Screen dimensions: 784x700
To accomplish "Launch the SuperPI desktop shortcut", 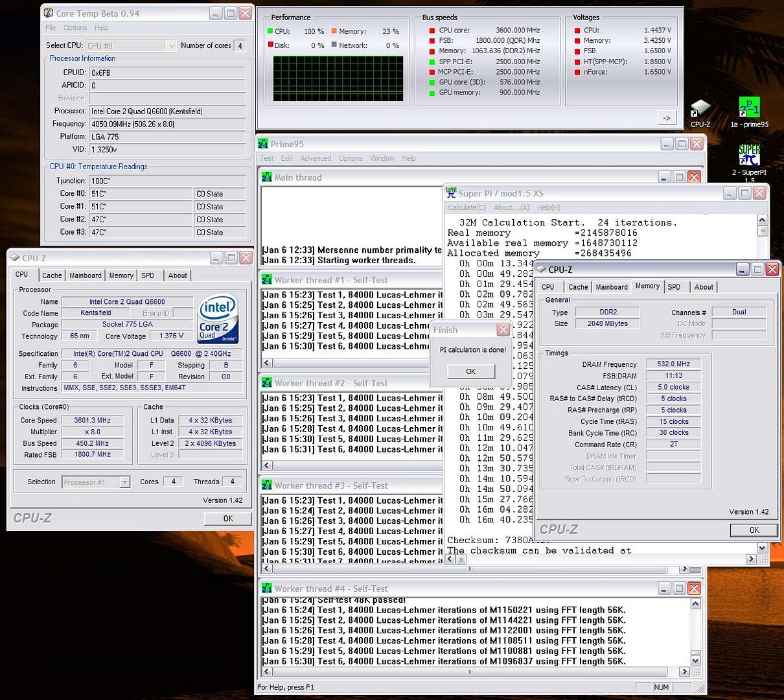I will point(749,156).
